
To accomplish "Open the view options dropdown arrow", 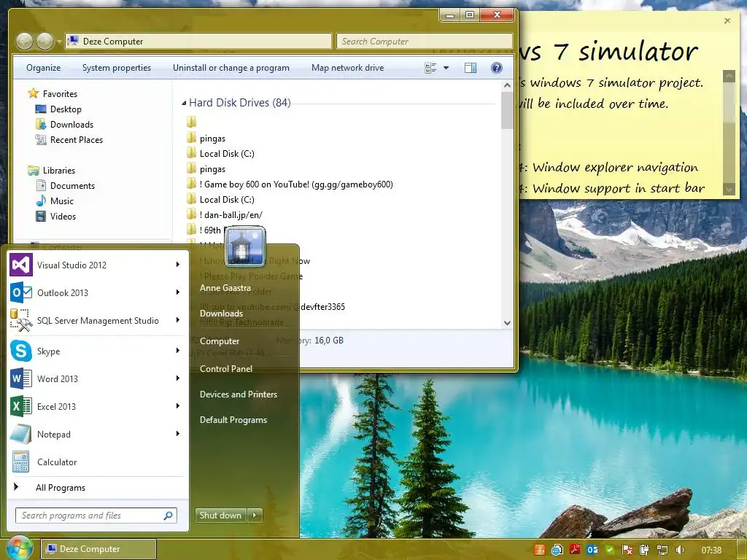I will (x=446, y=68).
